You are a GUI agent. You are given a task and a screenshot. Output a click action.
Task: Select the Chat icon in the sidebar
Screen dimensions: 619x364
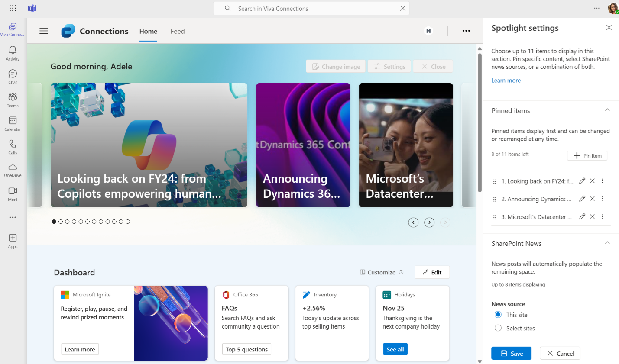click(12, 76)
